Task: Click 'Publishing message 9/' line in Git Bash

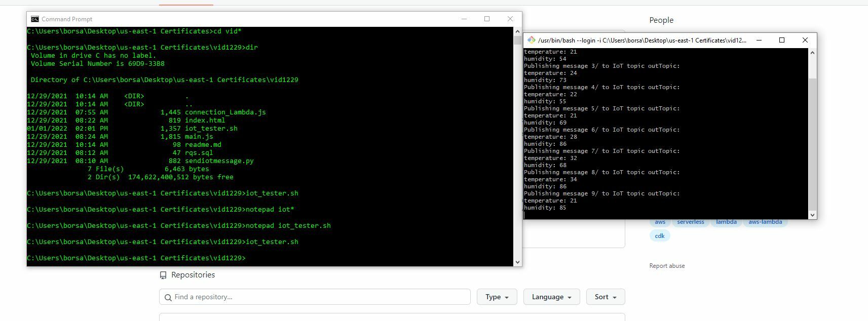Action: pyautogui.click(x=602, y=193)
